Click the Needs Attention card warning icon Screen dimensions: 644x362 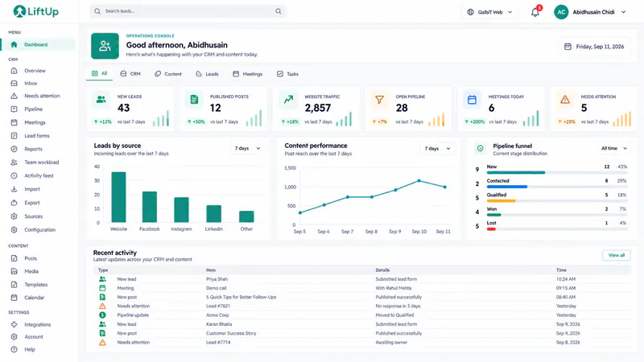[x=565, y=100]
